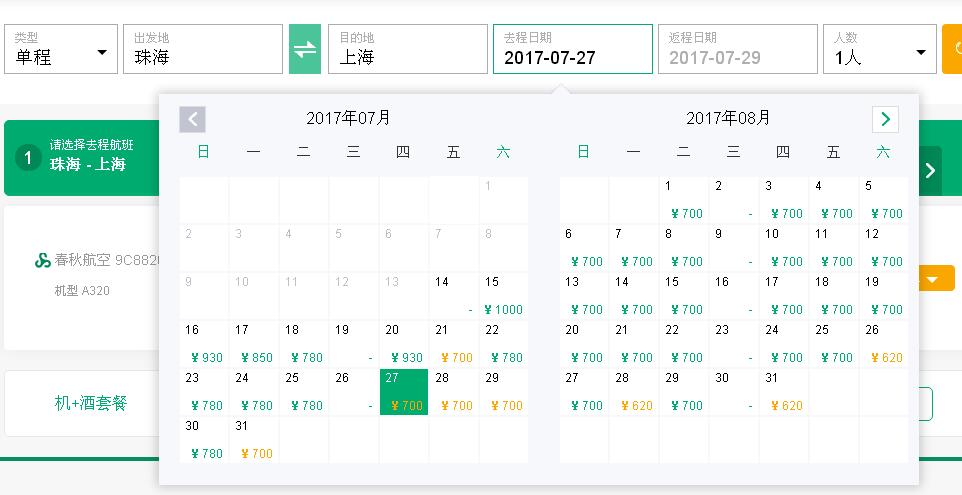Open the trip type dropdown showing 单程
The width and height of the screenshot is (962, 495).
click(x=61, y=50)
